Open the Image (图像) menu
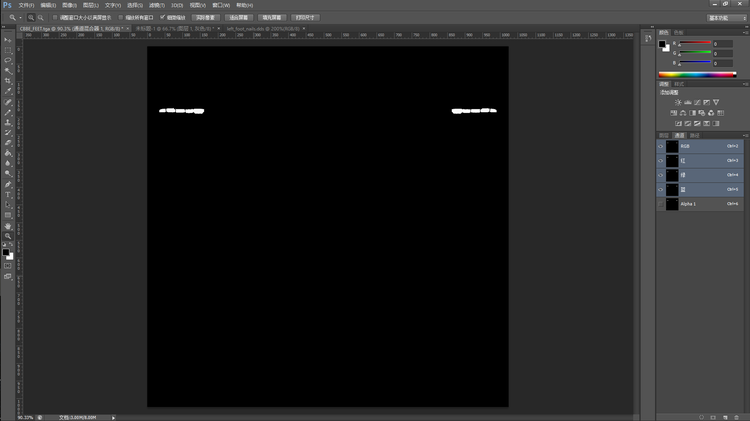Image resolution: width=750 pixels, height=421 pixels. (x=69, y=5)
